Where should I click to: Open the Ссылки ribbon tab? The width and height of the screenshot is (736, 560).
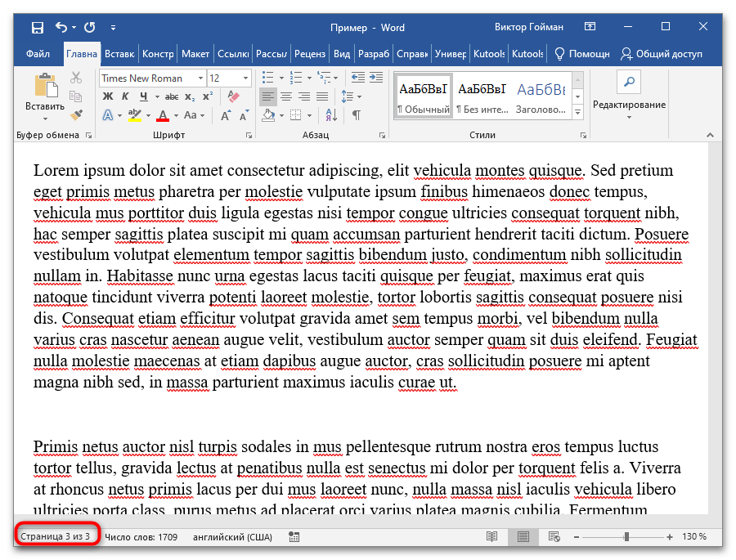[233, 54]
